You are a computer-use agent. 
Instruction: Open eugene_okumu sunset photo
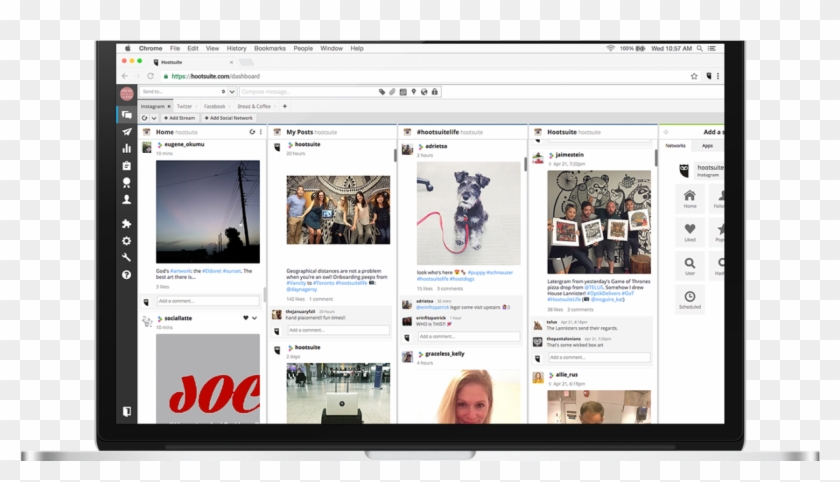coord(208,212)
